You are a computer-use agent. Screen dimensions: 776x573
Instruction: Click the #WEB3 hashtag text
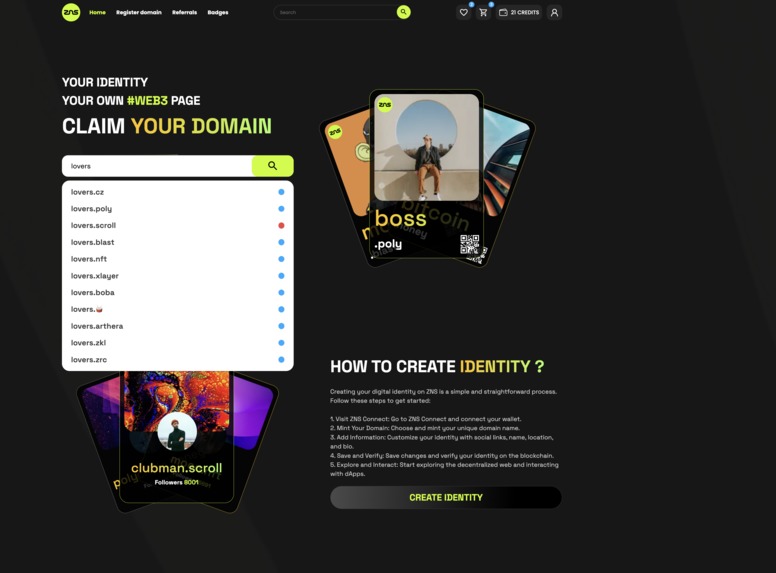[x=147, y=100]
